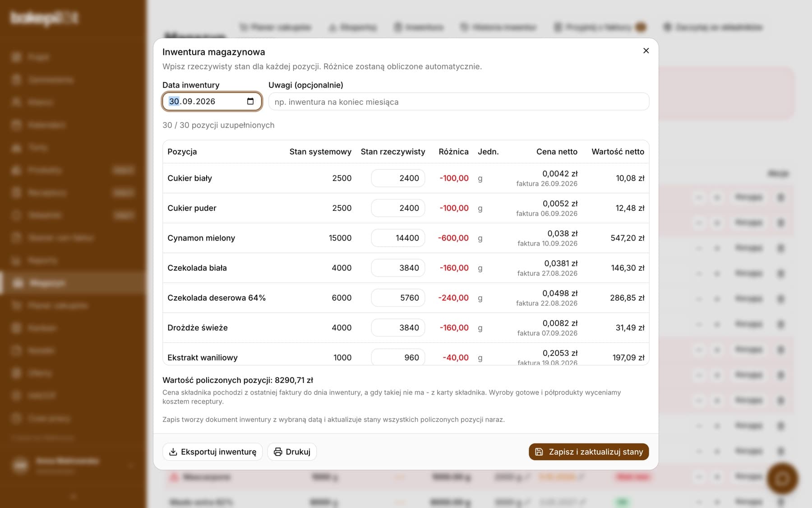Click the 286,85 zł net value
The width and height of the screenshot is (812, 508).
[x=627, y=298]
